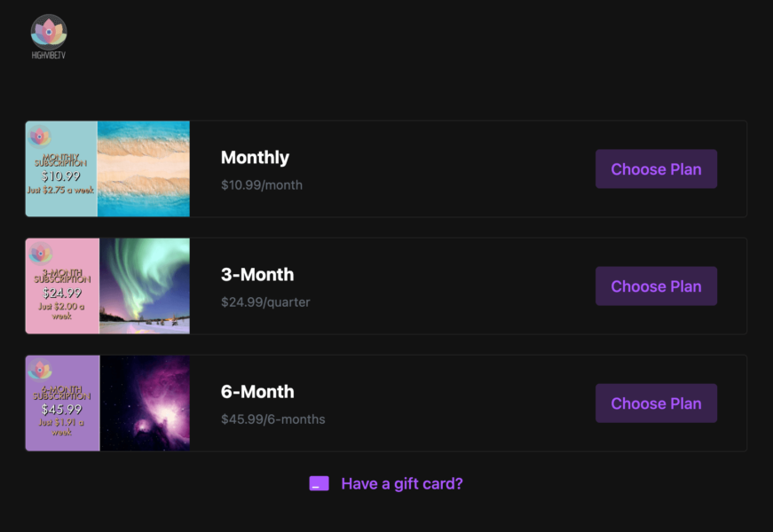Open the "Have a gift card?" link

click(x=401, y=483)
